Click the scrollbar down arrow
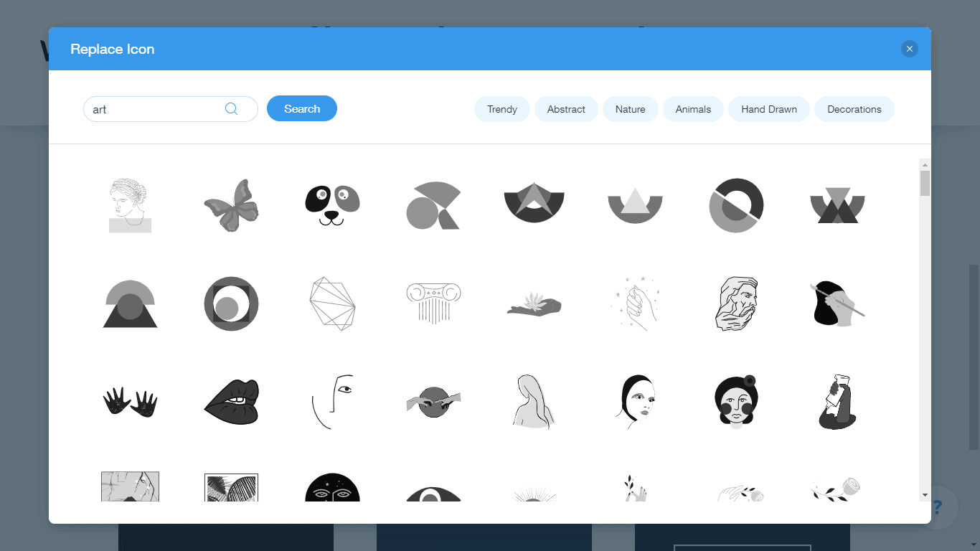 [925, 495]
